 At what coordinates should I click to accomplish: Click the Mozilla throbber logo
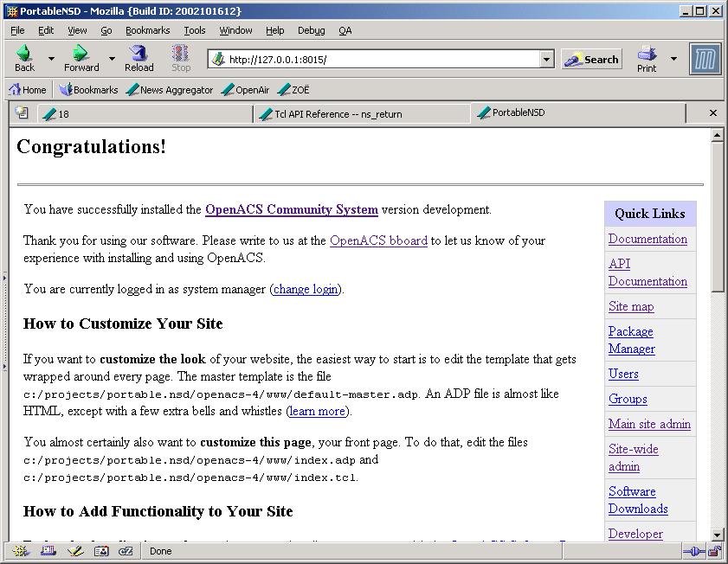point(705,59)
